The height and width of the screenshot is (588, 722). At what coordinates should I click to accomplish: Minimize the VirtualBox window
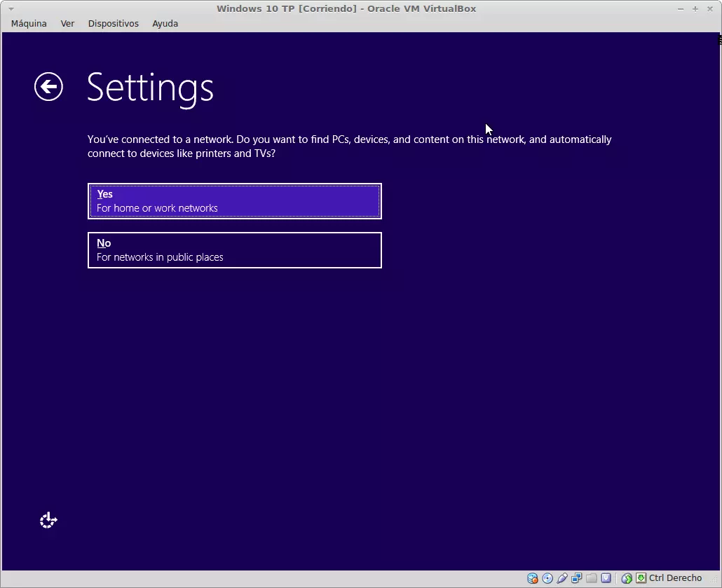click(681, 8)
